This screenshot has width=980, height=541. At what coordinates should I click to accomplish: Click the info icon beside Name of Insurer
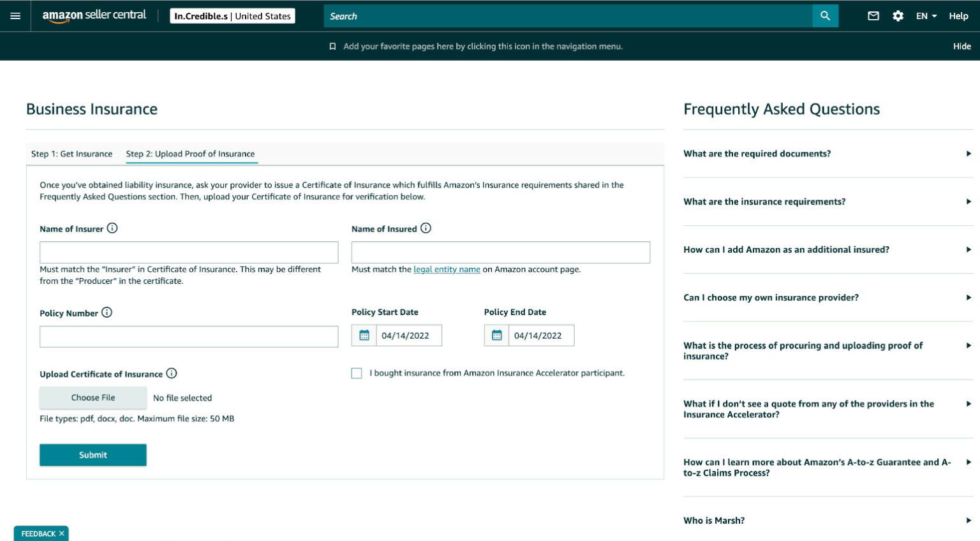tap(112, 228)
